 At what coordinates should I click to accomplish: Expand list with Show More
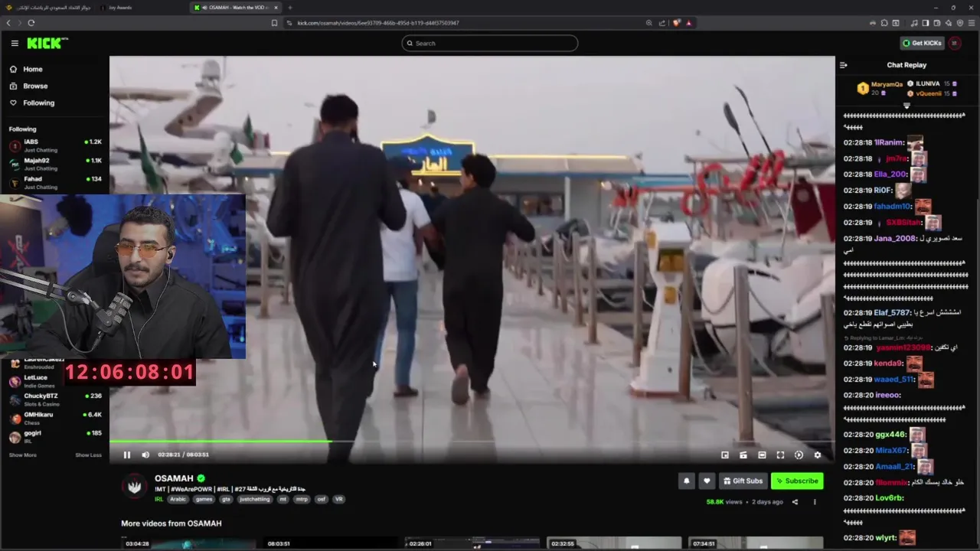(22, 455)
